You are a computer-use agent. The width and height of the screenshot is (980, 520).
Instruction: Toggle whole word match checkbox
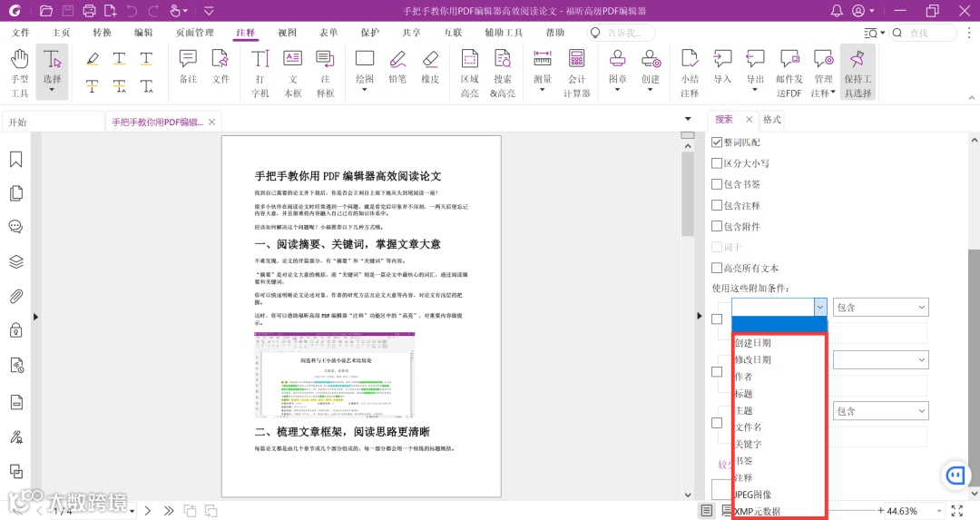coord(717,142)
